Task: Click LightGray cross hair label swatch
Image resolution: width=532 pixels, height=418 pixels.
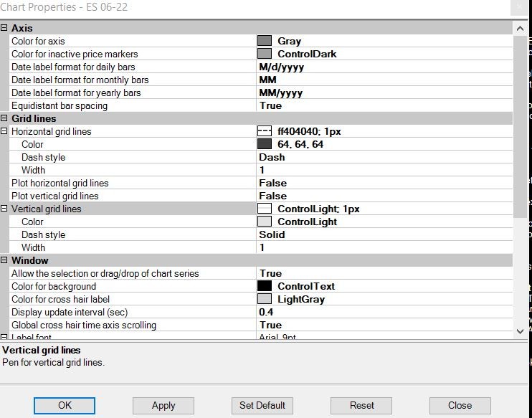Action: [265, 299]
